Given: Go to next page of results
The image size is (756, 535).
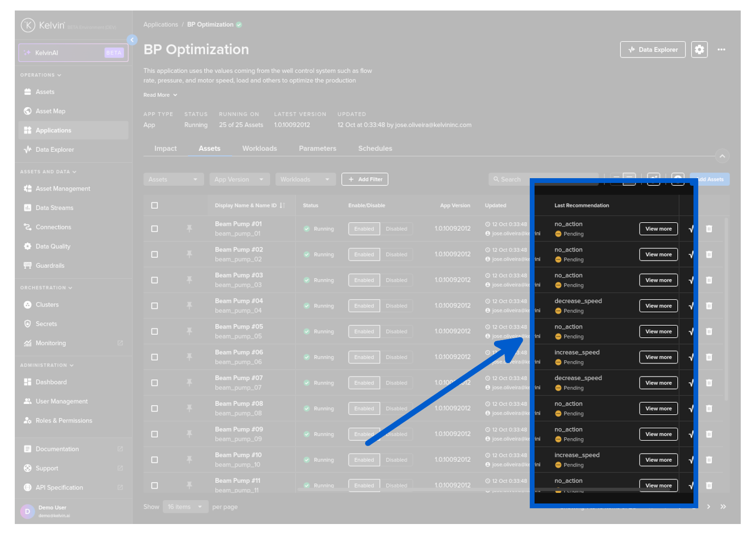Looking at the screenshot, I should [709, 507].
